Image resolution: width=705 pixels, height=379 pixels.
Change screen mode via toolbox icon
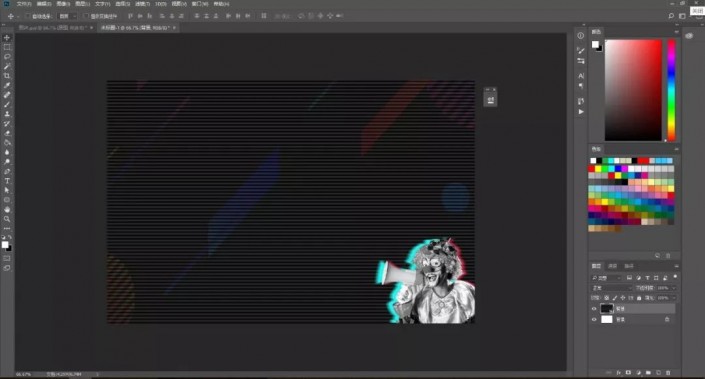(x=7, y=268)
